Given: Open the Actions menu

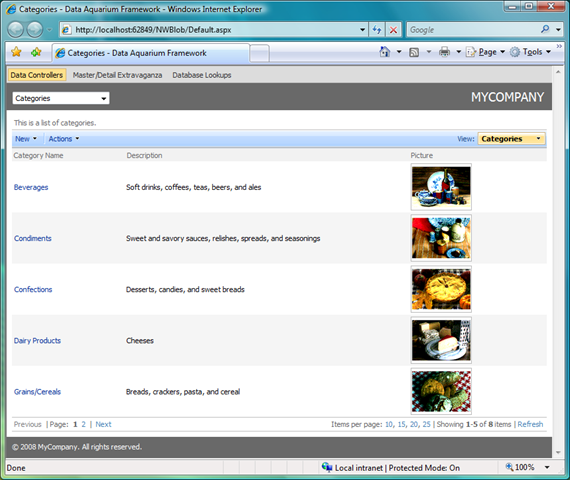Looking at the screenshot, I should [64, 139].
